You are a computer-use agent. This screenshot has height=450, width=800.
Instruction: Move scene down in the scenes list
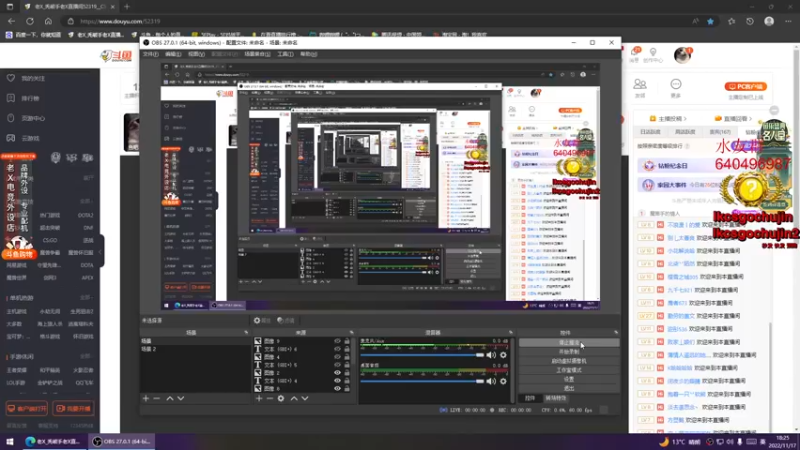coord(181,398)
